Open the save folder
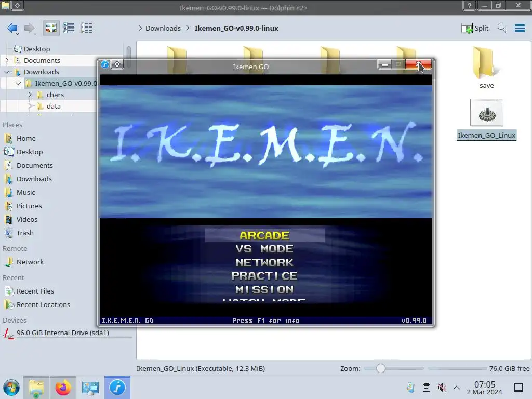The width and height of the screenshot is (532, 399). click(x=486, y=68)
